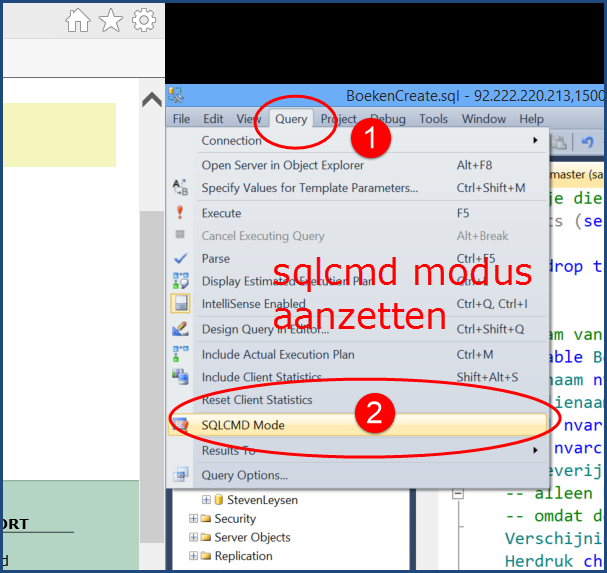Open browser Home via house icon
The width and height of the screenshot is (607, 573).
pos(78,20)
